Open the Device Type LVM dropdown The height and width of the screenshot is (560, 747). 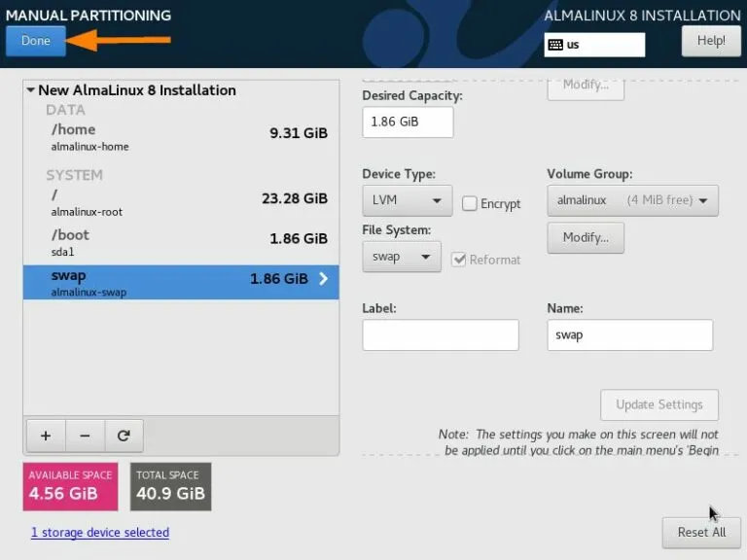(x=408, y=200)
